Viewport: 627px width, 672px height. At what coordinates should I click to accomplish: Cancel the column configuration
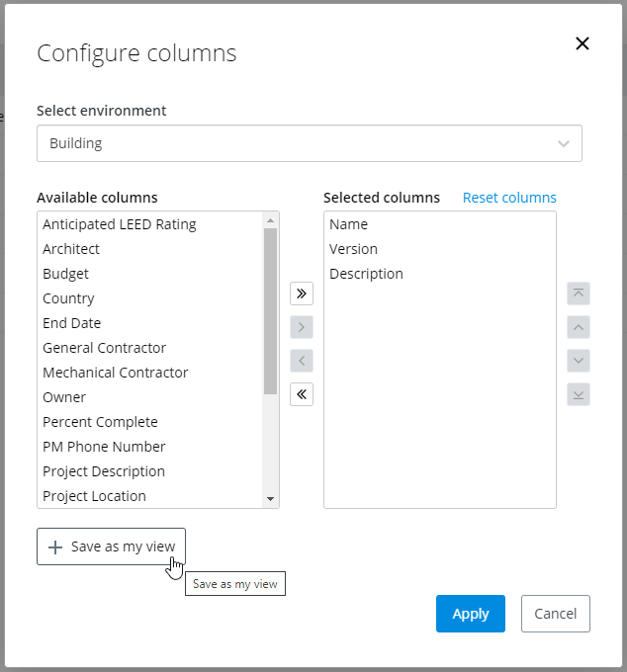click(x=555, y=614)
